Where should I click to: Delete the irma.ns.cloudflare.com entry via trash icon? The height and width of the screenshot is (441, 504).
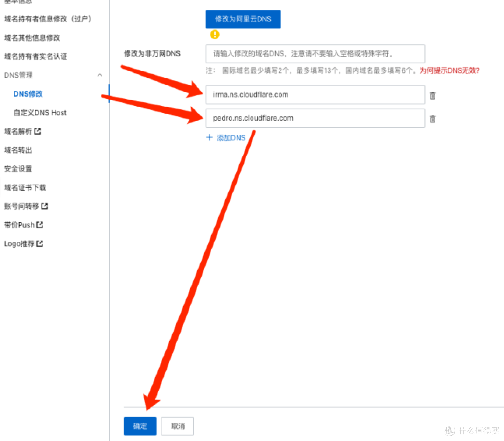[x=433, y=95]
